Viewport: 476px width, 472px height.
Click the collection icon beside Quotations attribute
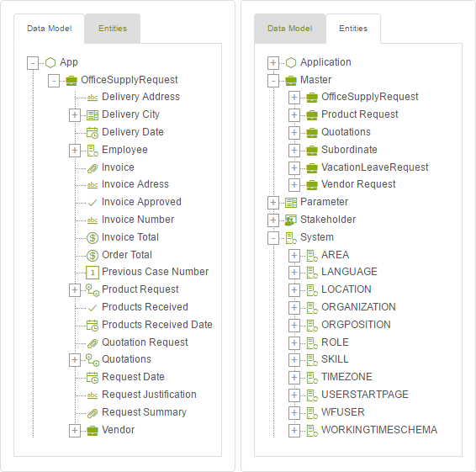[93, 360]
